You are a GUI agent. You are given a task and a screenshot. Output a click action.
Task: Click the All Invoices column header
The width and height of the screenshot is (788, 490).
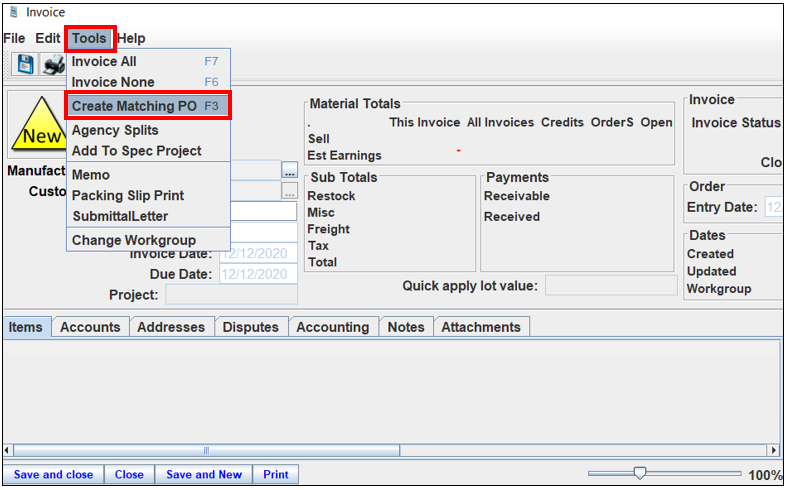(x=501, y=123)
